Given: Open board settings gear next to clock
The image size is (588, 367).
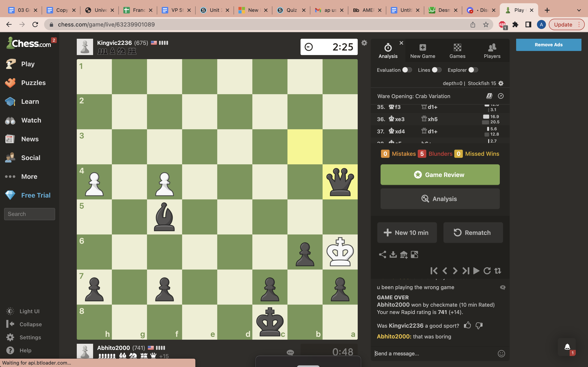Looking at the screenshot, I should [x=364, y=43].
